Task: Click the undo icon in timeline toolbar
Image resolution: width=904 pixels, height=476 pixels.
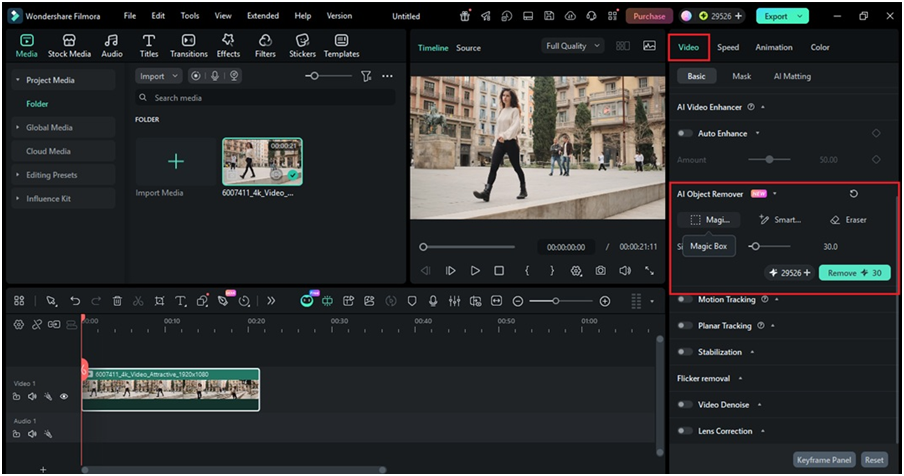Action: [75, 301]
